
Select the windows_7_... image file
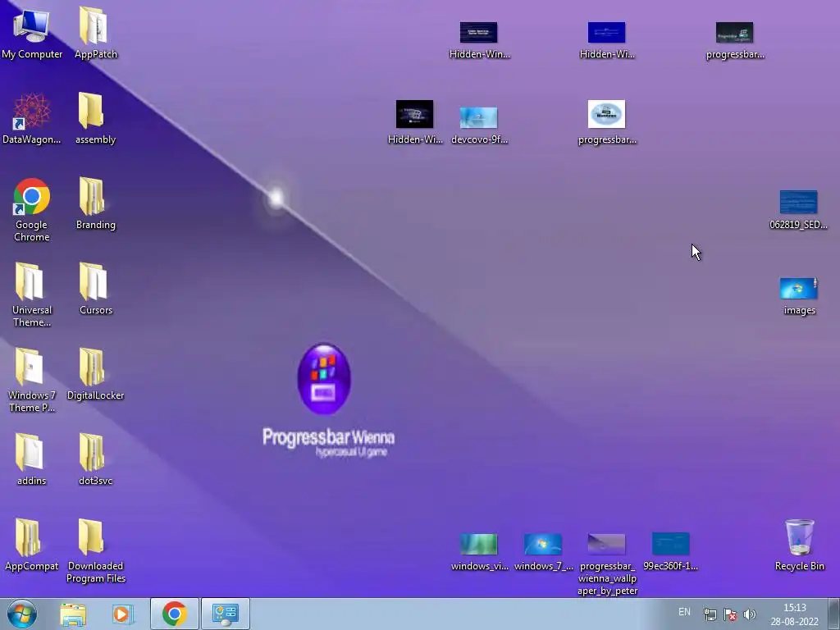(543, 552)
